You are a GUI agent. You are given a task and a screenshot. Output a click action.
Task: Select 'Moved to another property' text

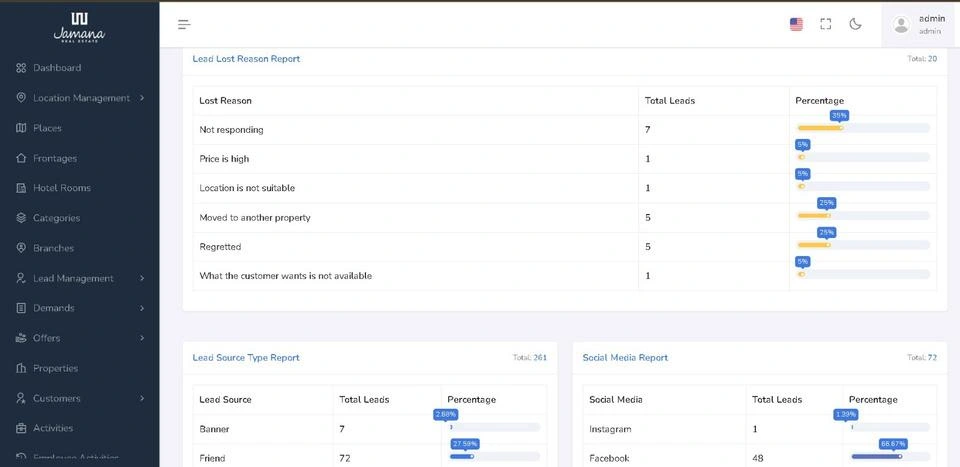255,217
